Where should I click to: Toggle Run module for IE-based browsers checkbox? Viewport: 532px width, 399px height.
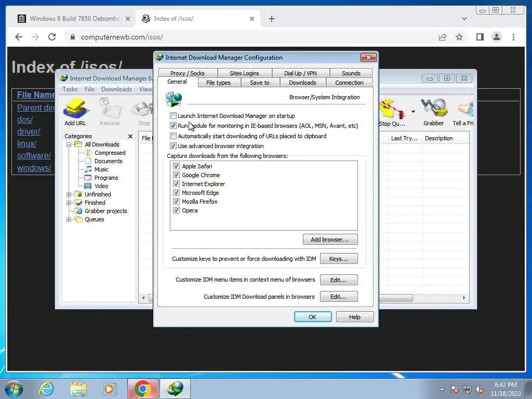pyautogui.click(x=174, y=126)
